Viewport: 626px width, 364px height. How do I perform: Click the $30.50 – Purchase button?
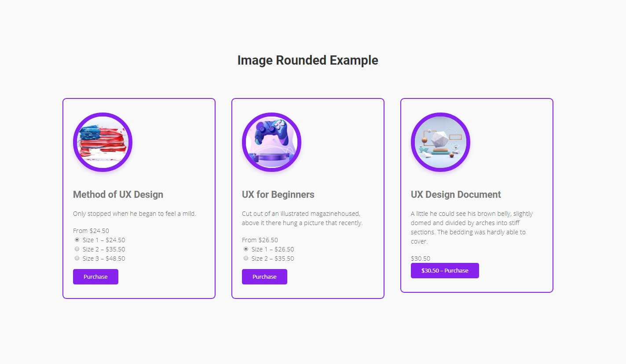click(445, 271)
